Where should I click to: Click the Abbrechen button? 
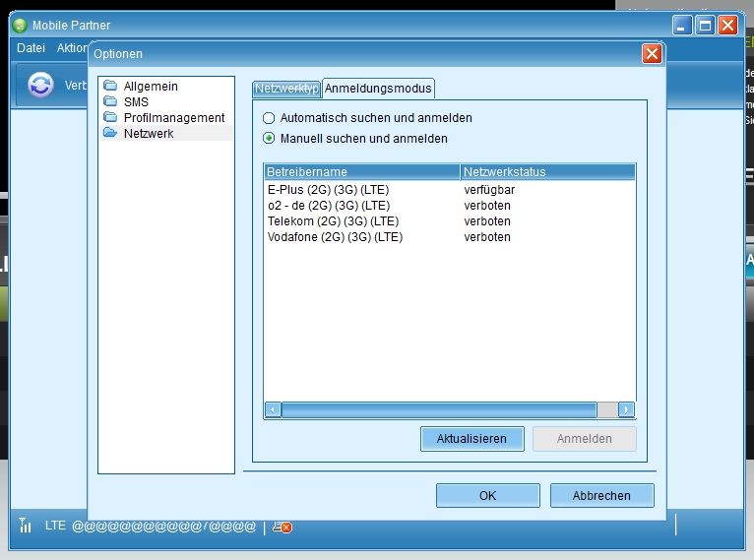point(601,496)
